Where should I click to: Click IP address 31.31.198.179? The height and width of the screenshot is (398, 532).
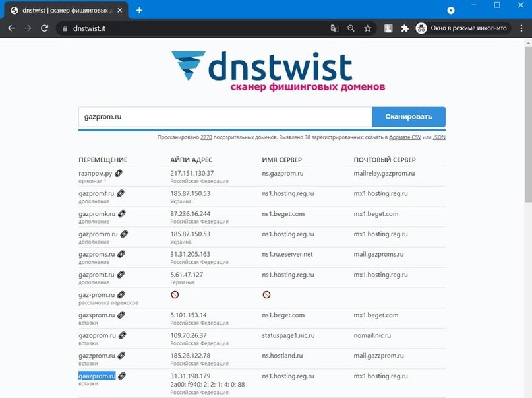pos(190,376)
